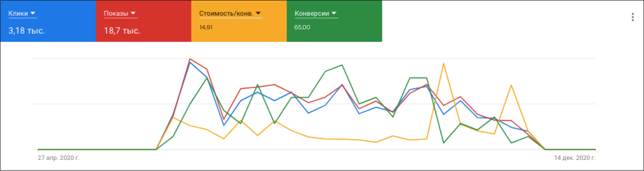Expand the Показы metric dropdown arrow
This screenshot has width=644, height=171.
coord(133,13)
